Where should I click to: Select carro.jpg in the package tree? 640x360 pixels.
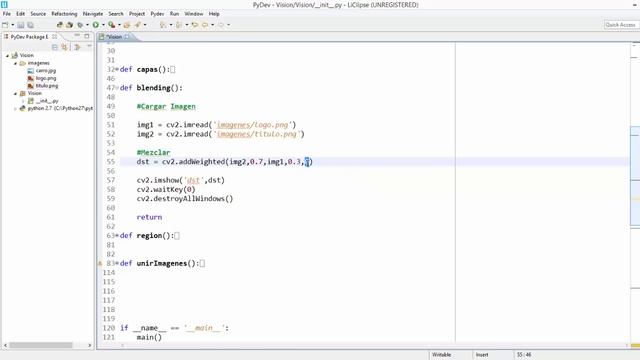[x=46, y=71]
